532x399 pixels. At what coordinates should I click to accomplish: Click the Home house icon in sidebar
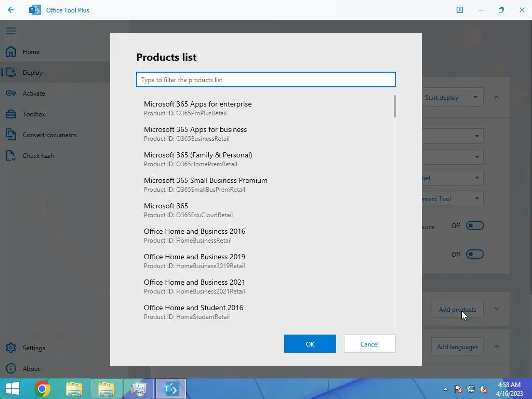point(11,51)
